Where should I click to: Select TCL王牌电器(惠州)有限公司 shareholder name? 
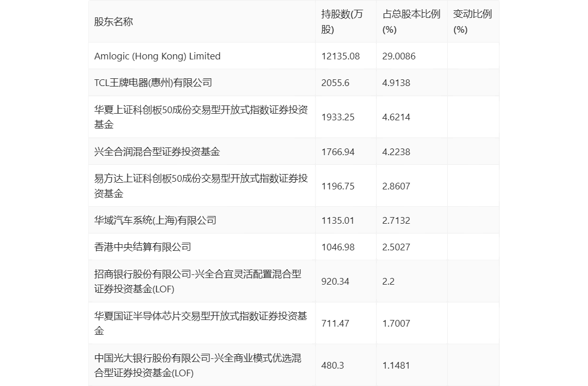153,83
